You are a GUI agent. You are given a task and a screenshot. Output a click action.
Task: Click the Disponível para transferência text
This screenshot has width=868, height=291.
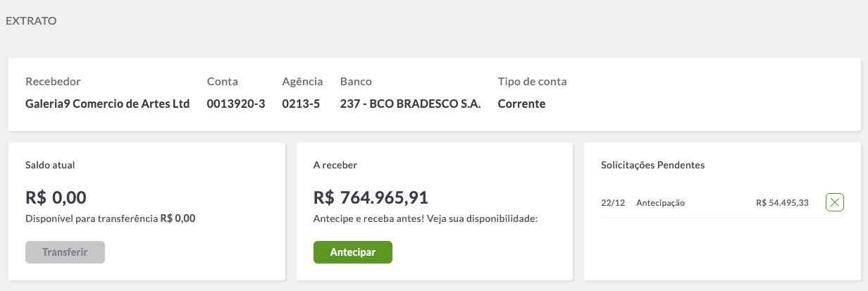(x=92, y=218)
